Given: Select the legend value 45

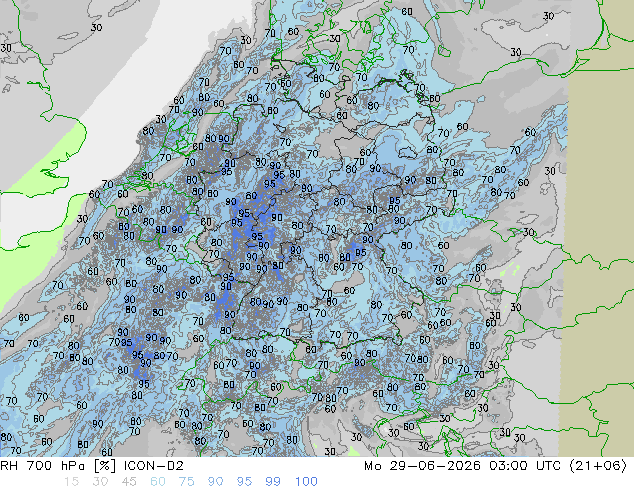Looking at the screenshot, I should click(129, 482).
